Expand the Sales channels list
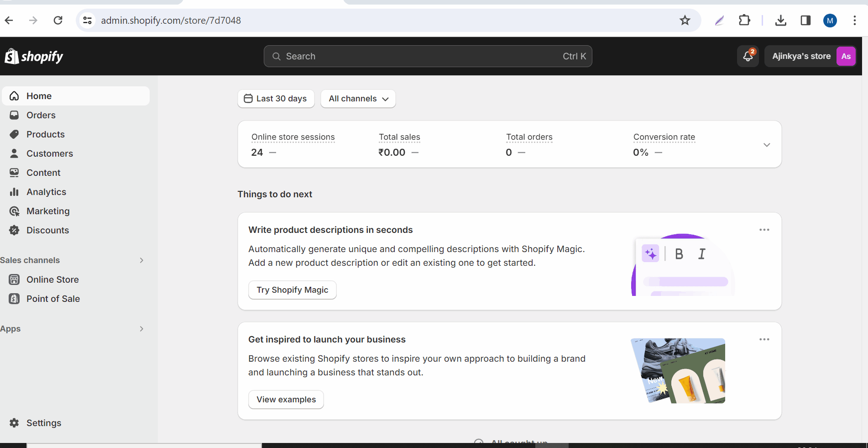 click(x=141, y=260)
